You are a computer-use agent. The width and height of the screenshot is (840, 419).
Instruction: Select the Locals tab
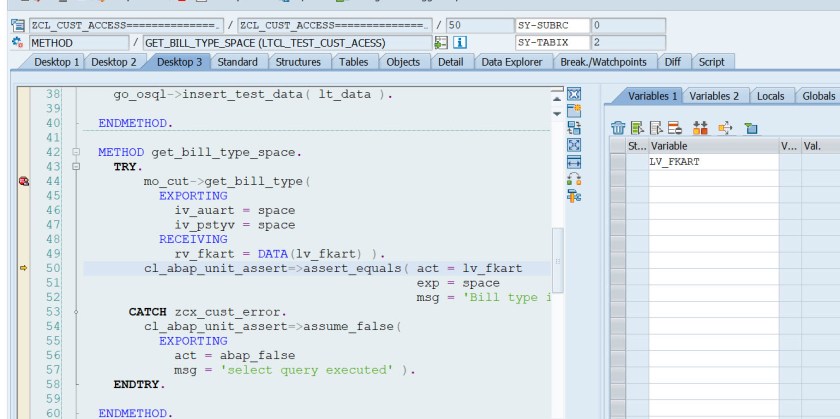[770, 96]
